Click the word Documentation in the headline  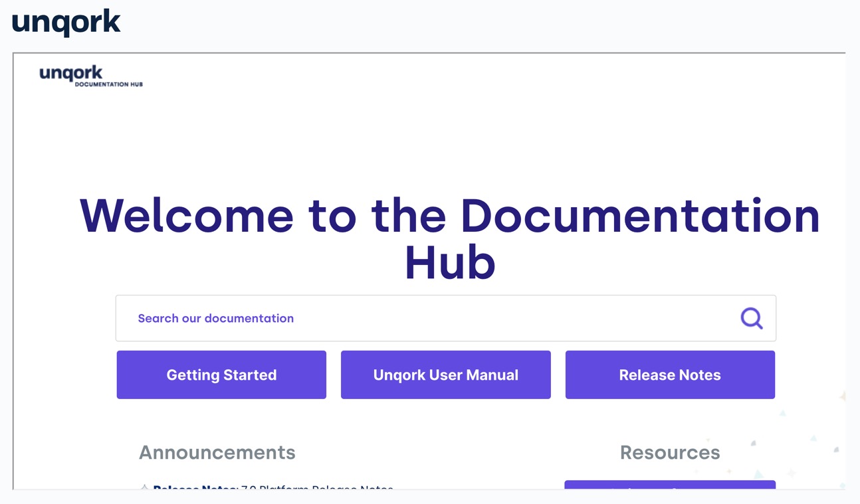tap(640, 215)
